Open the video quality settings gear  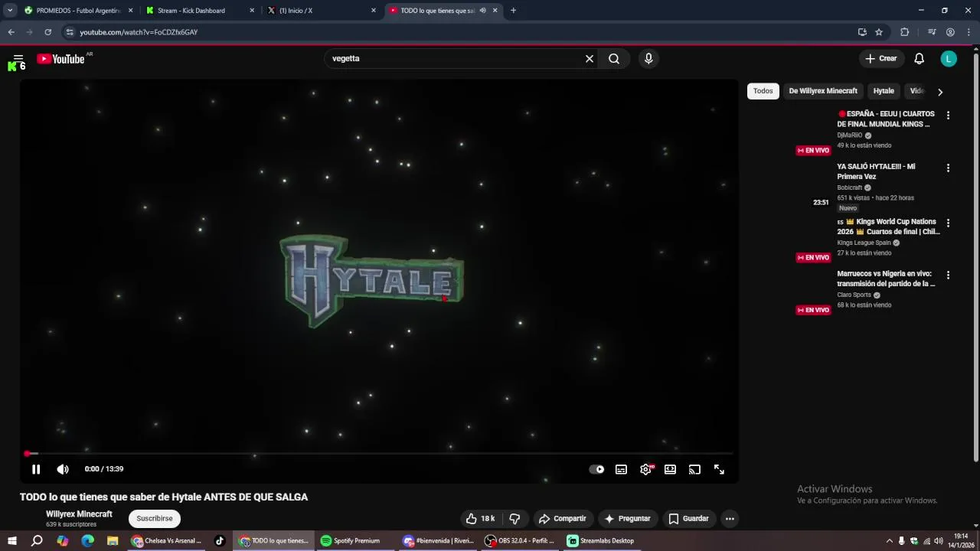(x=645, y=469)
